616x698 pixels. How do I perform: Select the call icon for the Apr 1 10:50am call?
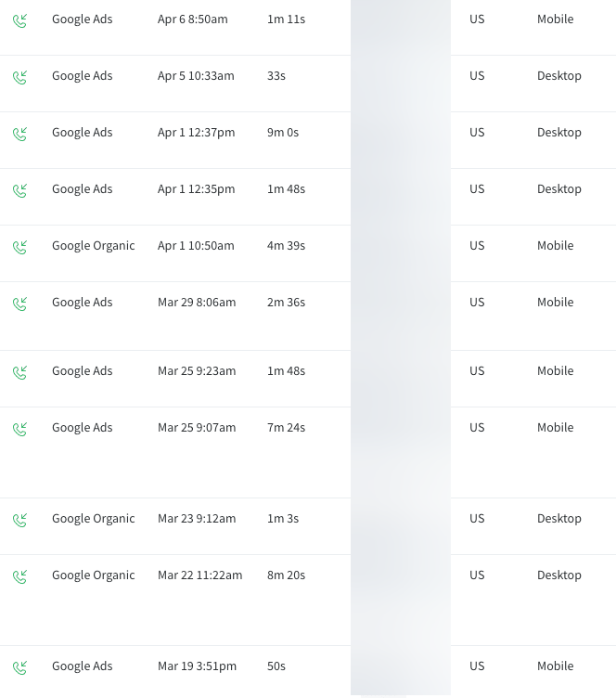[19, 247]
